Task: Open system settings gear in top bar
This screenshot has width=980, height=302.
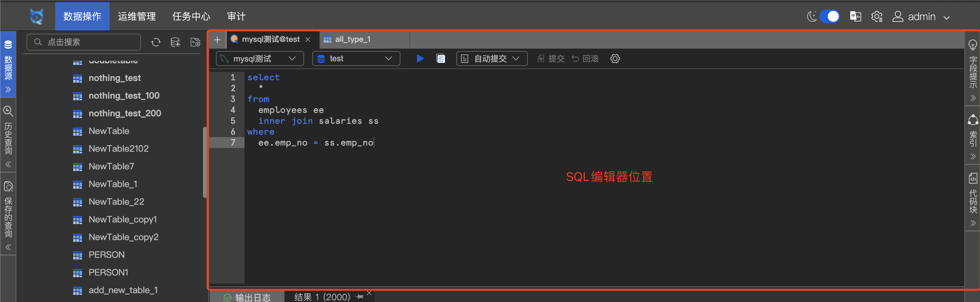Action: (x=876, y=16)
